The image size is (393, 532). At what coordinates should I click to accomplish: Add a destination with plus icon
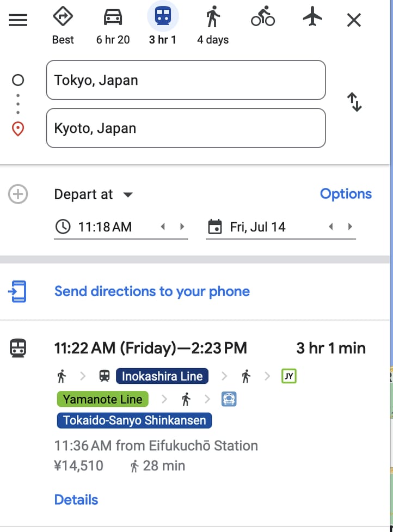[18, 194]
